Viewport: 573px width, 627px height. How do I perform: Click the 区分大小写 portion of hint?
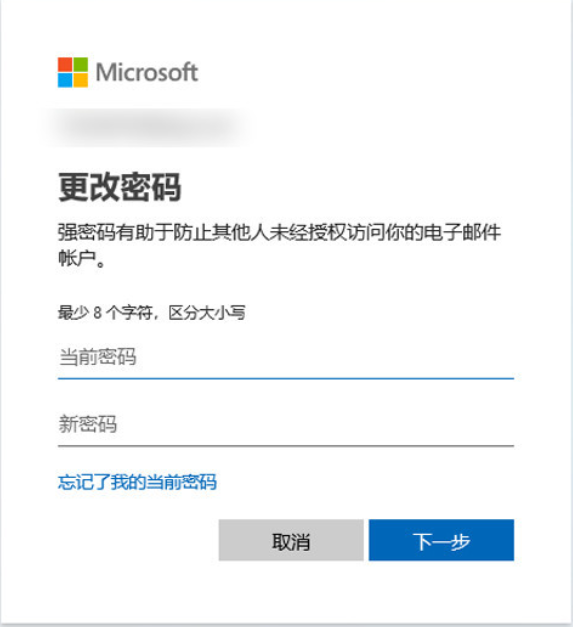[x=207, y=312]
